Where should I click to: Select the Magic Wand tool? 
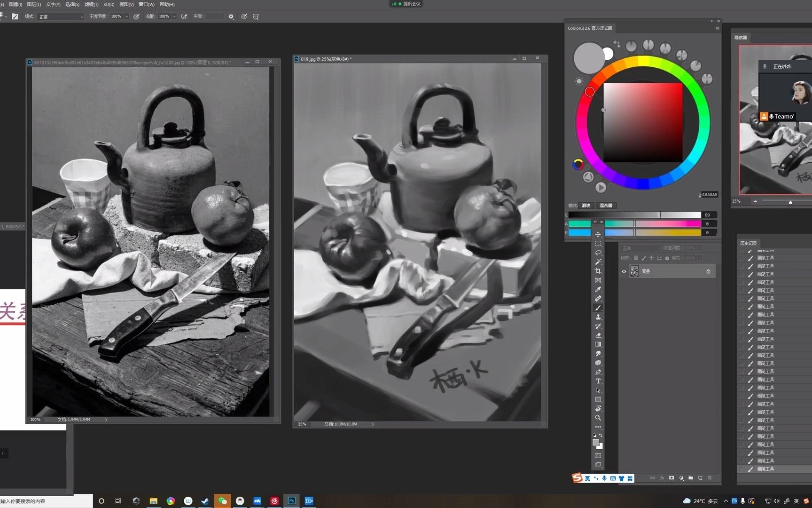598,262
